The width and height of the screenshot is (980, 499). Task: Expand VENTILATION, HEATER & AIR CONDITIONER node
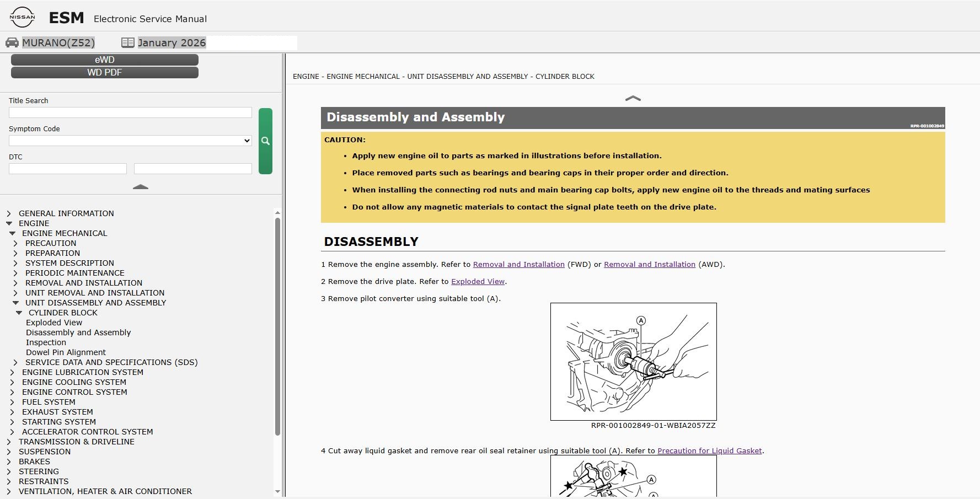9,491
